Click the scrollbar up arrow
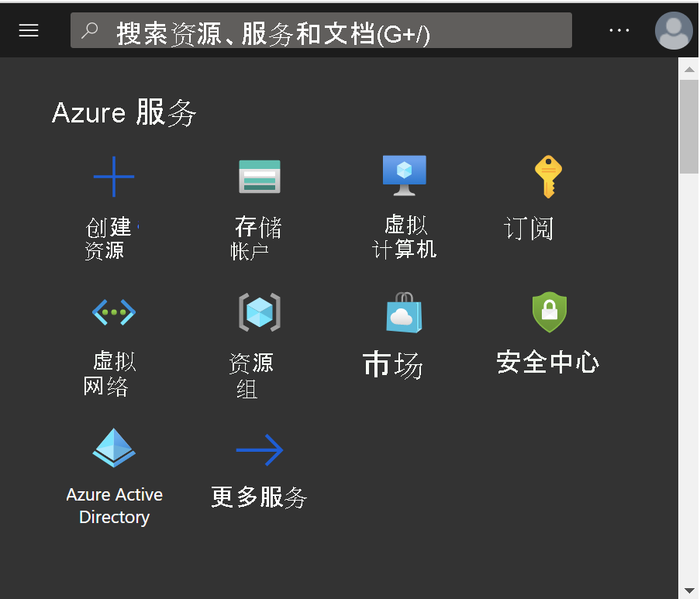The height and width of the screenshot is (599, 700). coord(689,69)
